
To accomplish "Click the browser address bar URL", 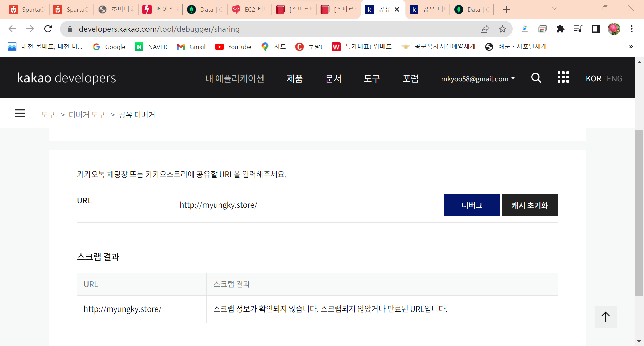I will (159, 29).
